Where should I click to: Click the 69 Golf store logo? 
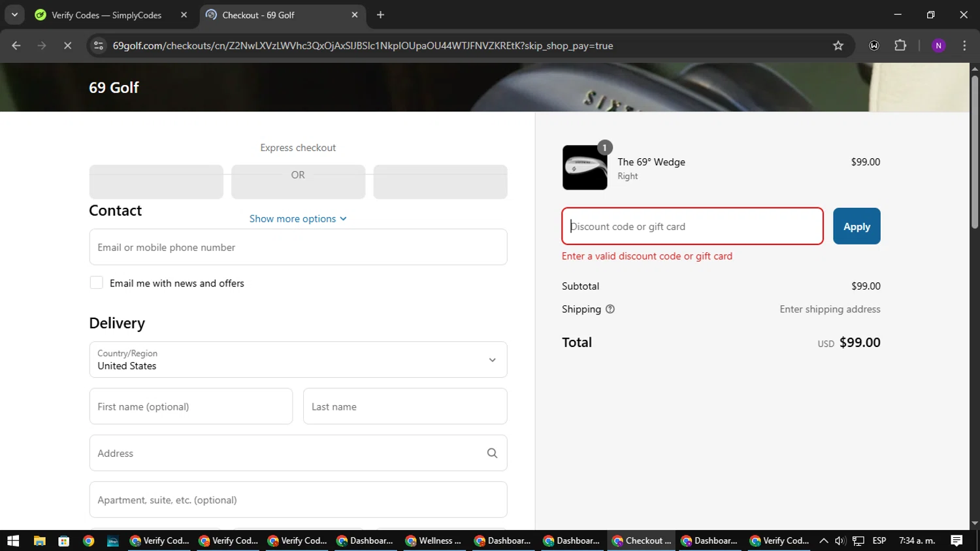click(114, 88)
